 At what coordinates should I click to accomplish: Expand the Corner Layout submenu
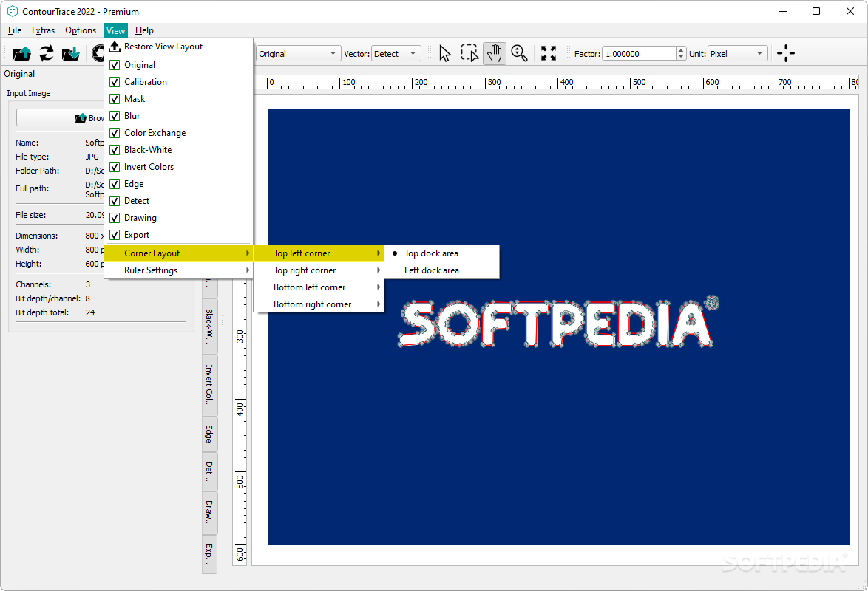tap(178, 253)
